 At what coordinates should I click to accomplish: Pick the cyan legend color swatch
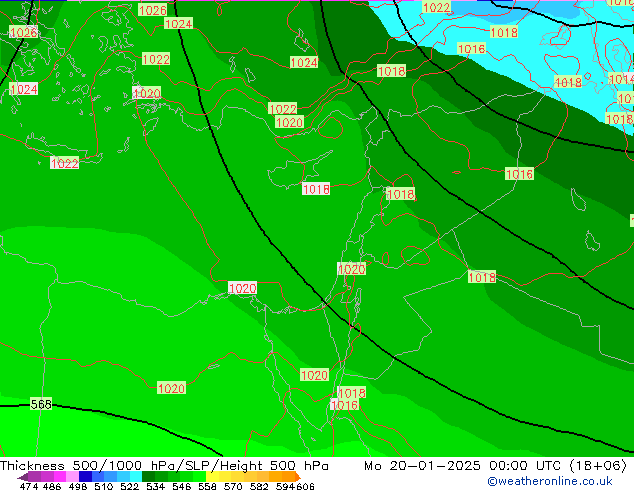click(136, 476)
